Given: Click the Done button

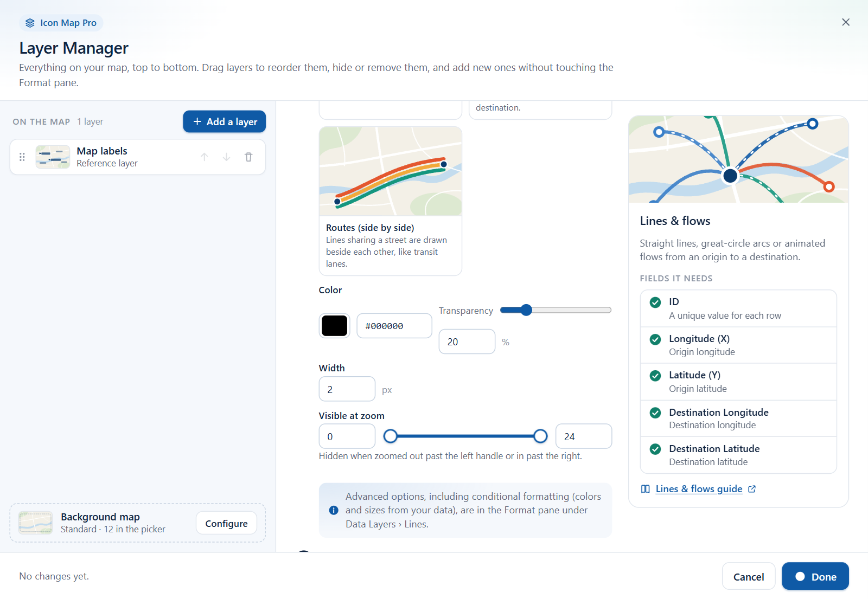Looking at the screenshot, I should click(815, 576).
